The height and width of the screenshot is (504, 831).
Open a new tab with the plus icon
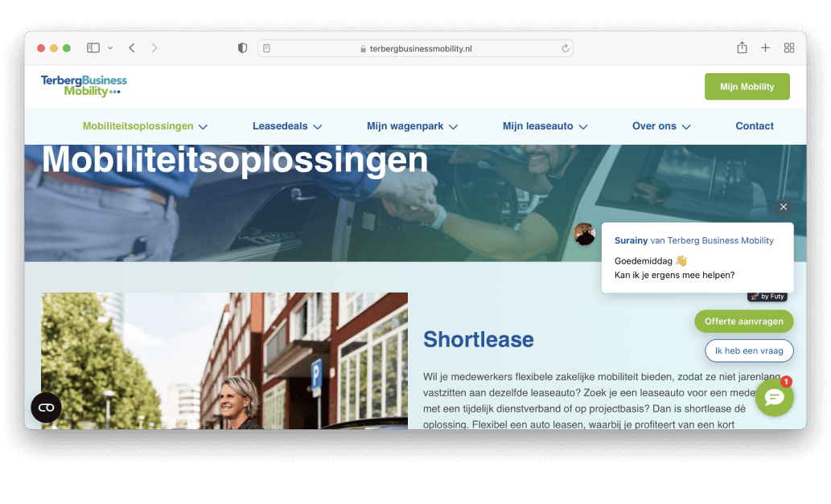pyautogui.click(x=765, y=47)
